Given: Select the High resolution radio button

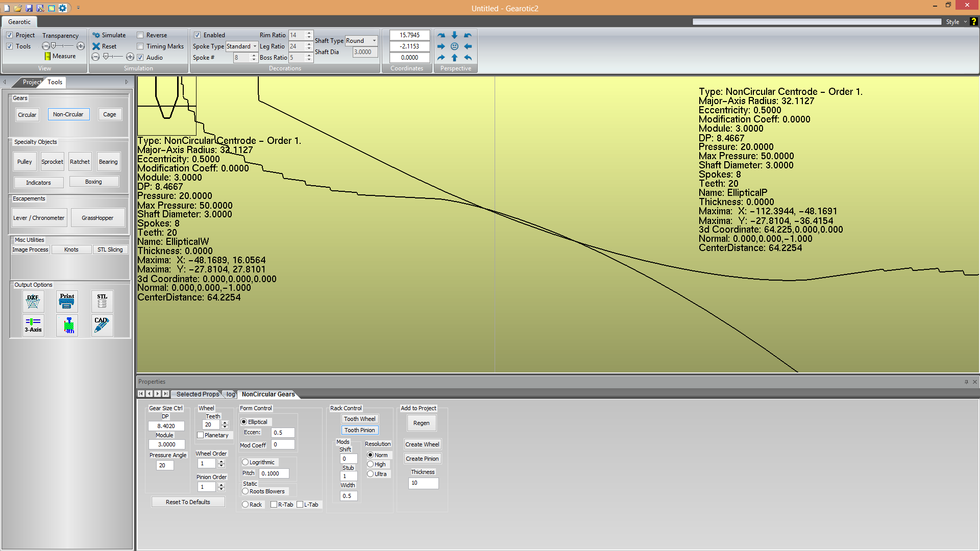Looking at the screenshot, I should pyautogui.click(x=371, y=464).
